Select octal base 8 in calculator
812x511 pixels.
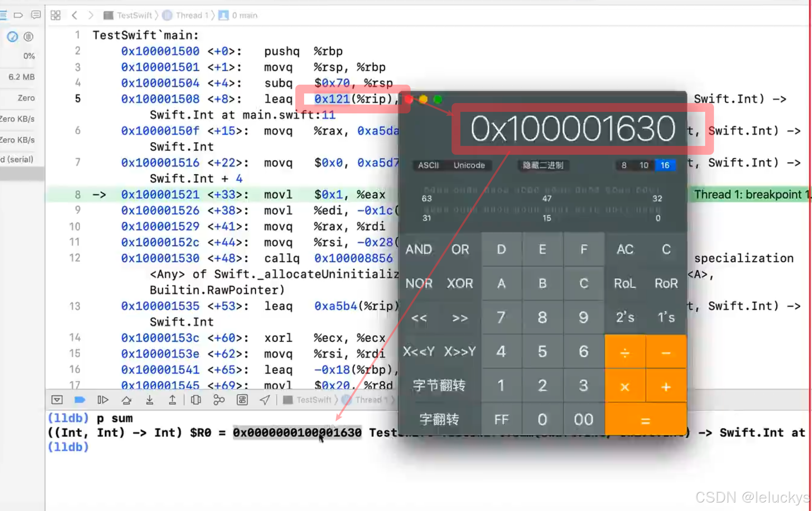[x=624, y=165]
